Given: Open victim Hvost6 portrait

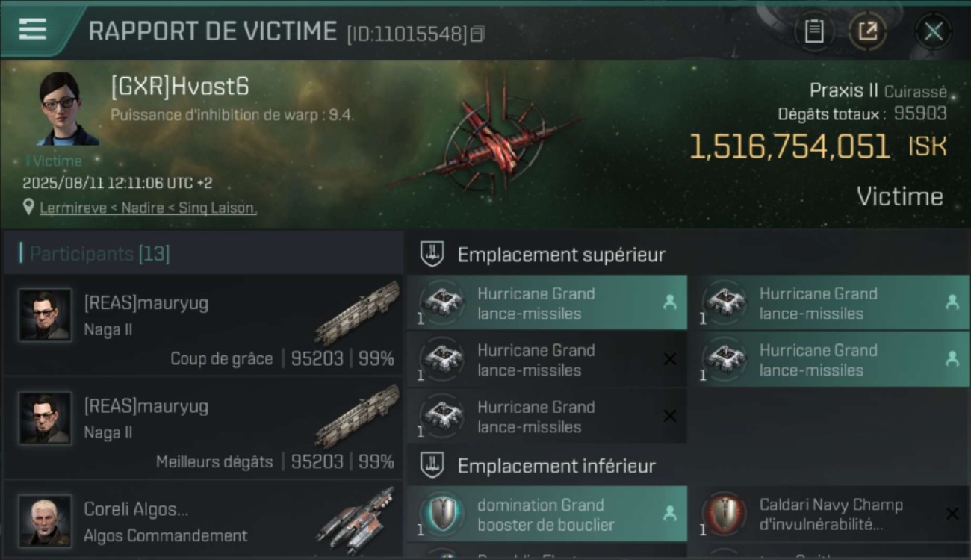Looking at the screenshot, I should pyautogui.click(x=66, y=109).
